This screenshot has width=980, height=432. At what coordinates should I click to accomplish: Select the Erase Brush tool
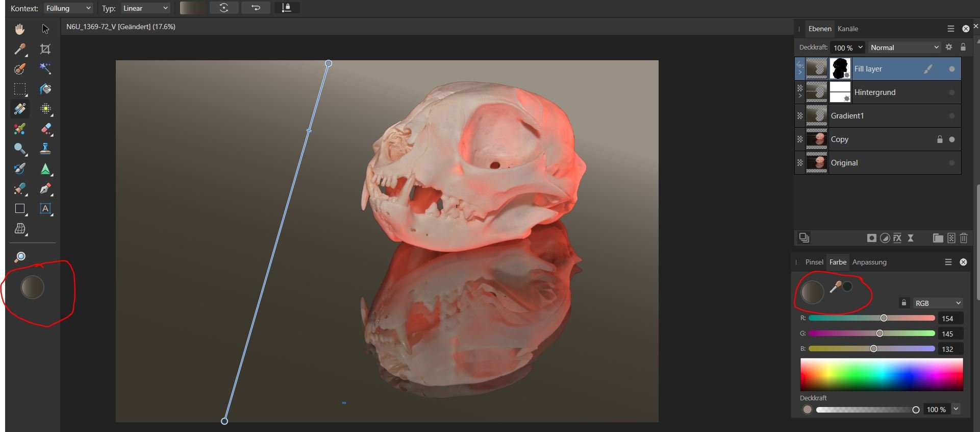tap(45, 129)
